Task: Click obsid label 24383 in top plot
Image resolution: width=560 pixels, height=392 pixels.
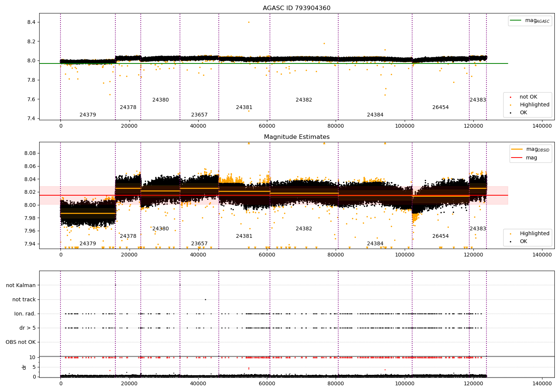Action: [x=478, y=100]
